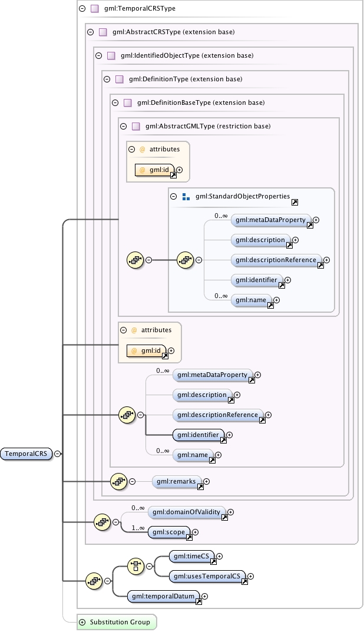Click the type icon beside gml:IdentifiedObjectType
364x632 pixels.
[111, 55]
